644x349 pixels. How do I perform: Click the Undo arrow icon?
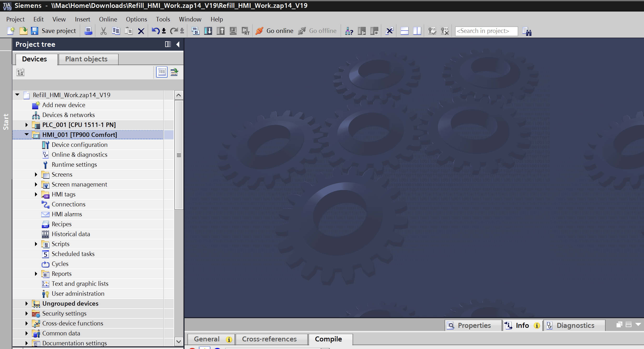coord(156,31)
